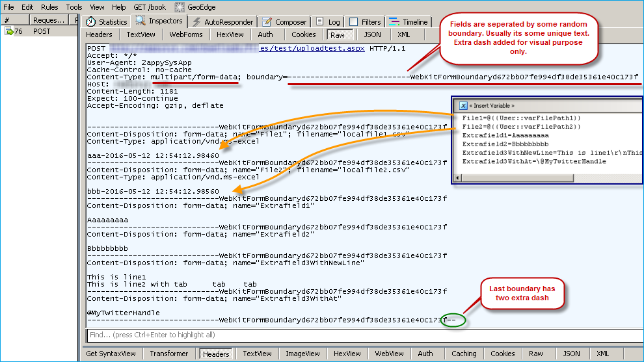This screenshot has width=644, height=362.
Task: Click the Insert Variable icon
Action: [x=461, y=105]
